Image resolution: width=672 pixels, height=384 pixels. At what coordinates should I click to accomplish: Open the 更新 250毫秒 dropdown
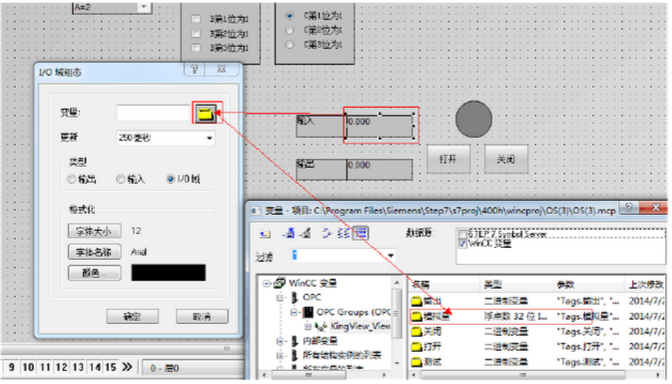[210, 138]
